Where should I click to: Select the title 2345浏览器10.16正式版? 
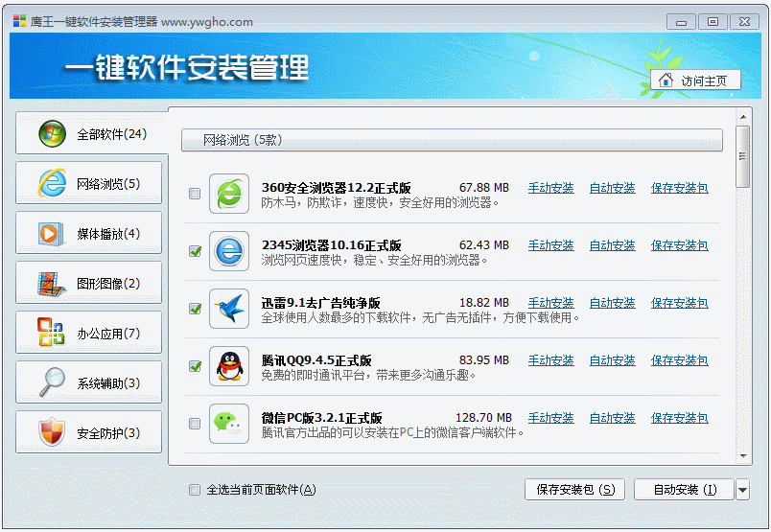point(332,245)
